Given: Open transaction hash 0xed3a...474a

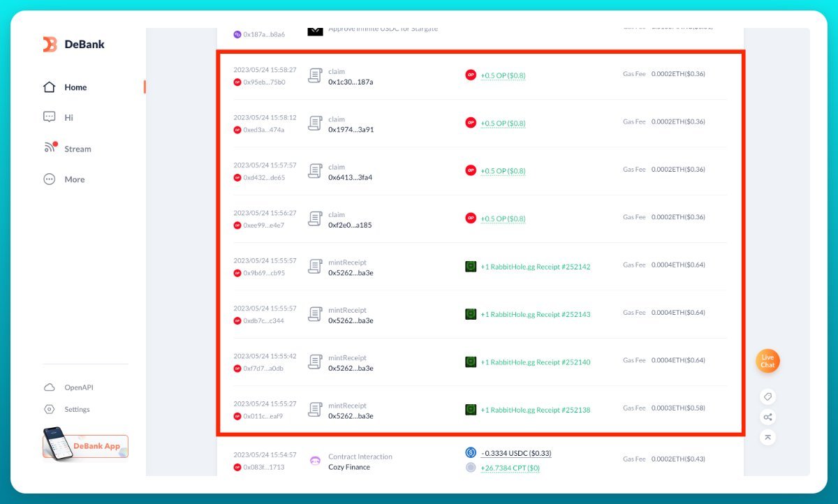Looking at the screenshot, I should click(x=264, y=130).
